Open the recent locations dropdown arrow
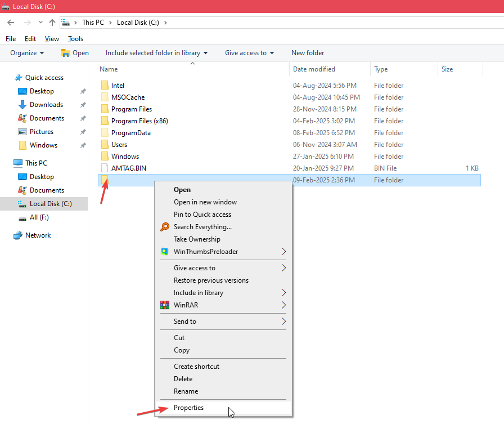This screenshot has height=424, width=504. pos(40,23)
